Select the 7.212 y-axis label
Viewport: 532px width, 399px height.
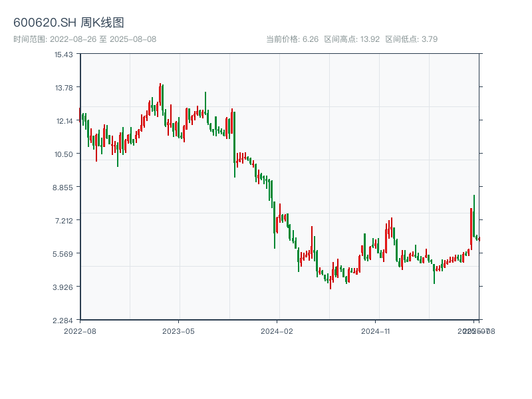point(64,220)
